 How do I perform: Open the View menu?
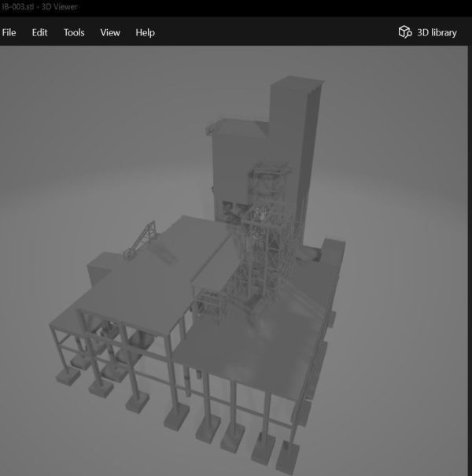point(110,32)
